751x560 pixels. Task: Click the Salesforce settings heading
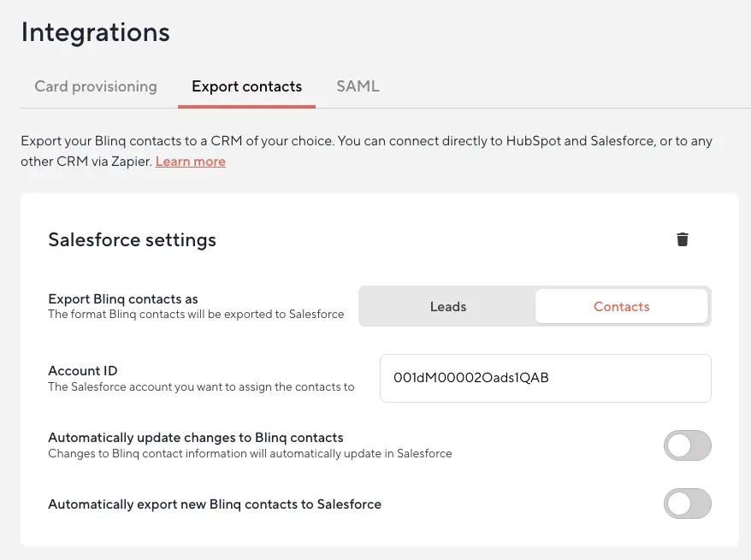(133, 239)
